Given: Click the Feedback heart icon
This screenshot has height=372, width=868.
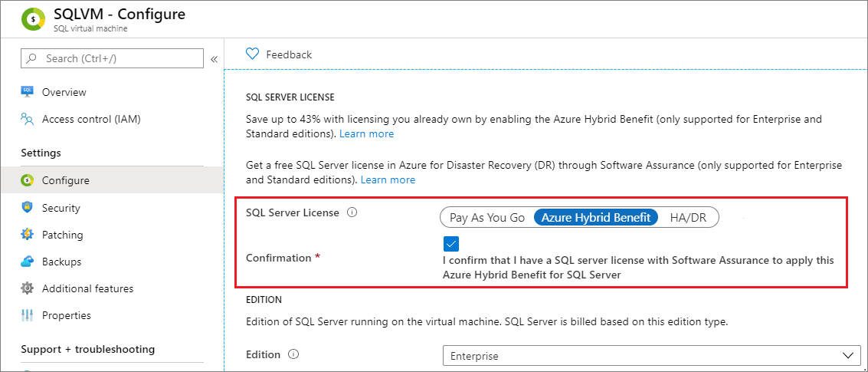Looking at the screenshot, I should coord(253,54).
